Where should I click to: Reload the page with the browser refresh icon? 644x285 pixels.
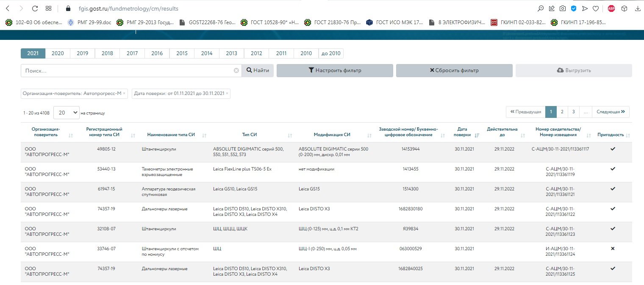click(35, 8)
